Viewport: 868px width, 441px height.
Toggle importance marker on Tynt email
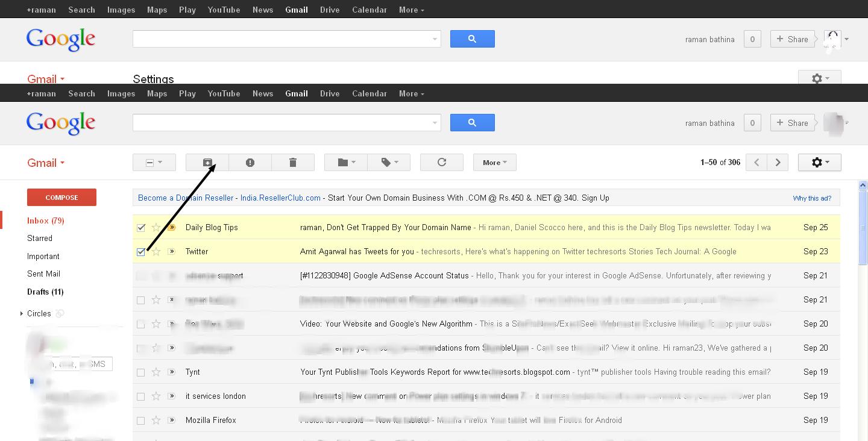tap(172, 372)
